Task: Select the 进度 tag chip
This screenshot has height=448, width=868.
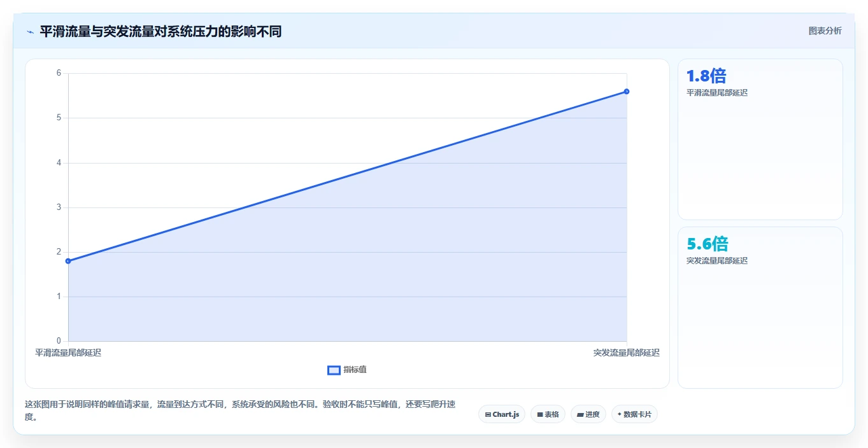Action: 588,414
